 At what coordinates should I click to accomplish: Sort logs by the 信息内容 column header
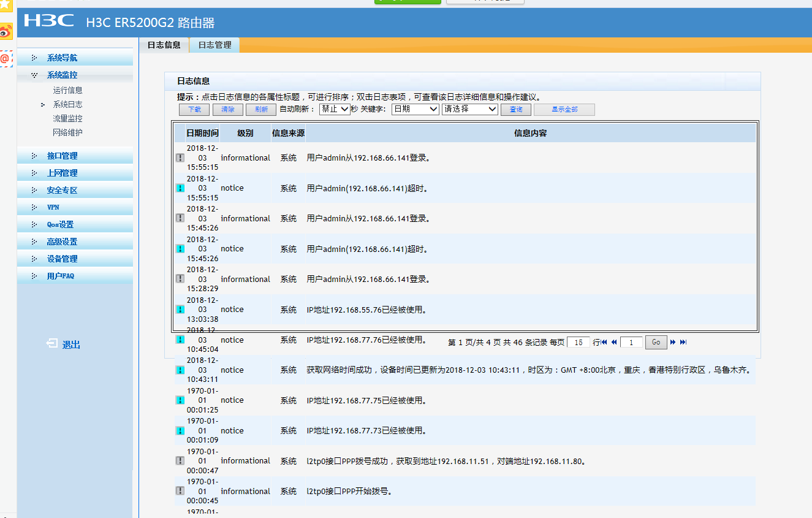531,133
